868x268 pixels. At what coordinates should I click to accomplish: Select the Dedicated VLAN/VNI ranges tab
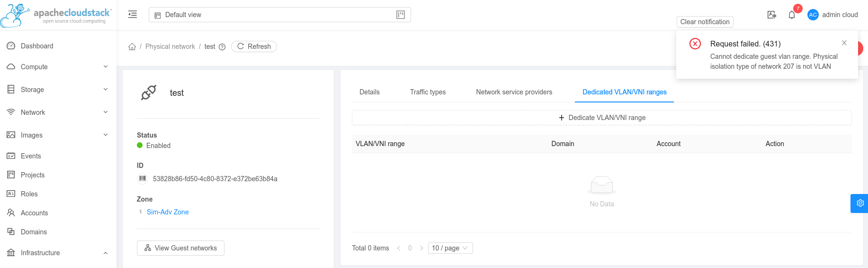pyautogui.click(x=624, y=92)
